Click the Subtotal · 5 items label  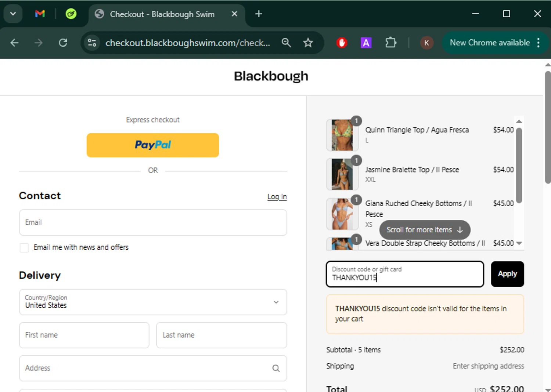(353, 350)
